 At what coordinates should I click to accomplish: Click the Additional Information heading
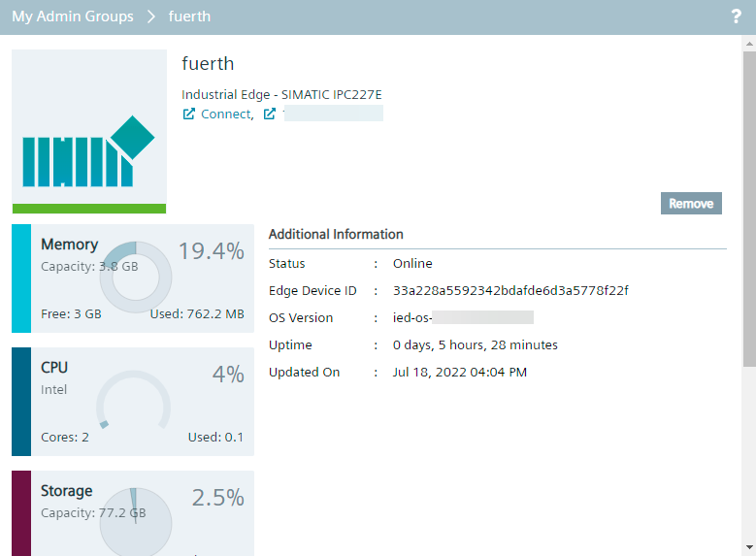[x=336, y=235]
